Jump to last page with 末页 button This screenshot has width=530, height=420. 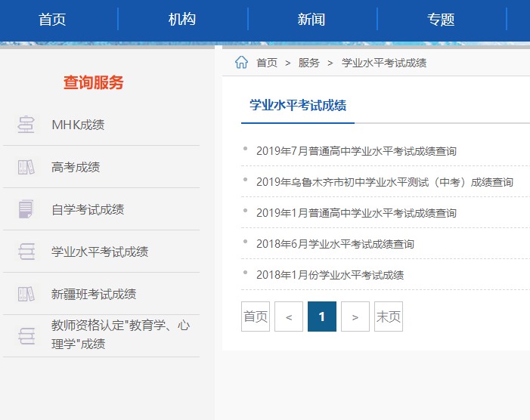[389, 317]
